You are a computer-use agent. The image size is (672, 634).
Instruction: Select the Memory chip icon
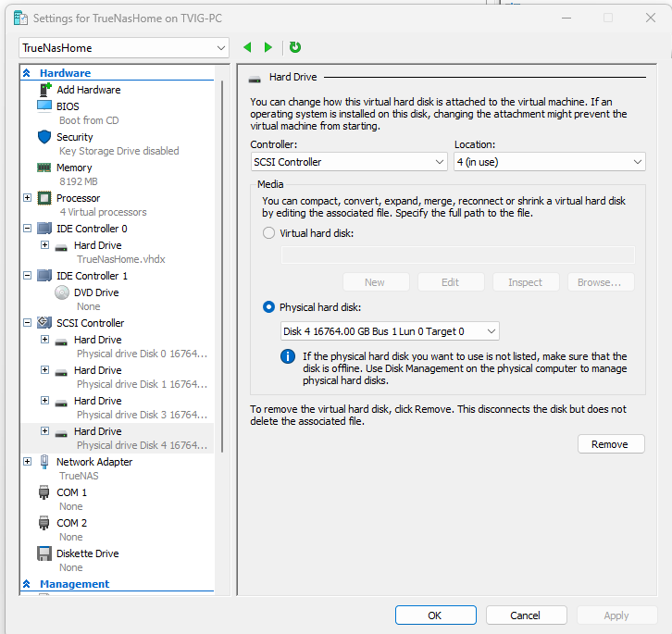[x=44, y=168]
